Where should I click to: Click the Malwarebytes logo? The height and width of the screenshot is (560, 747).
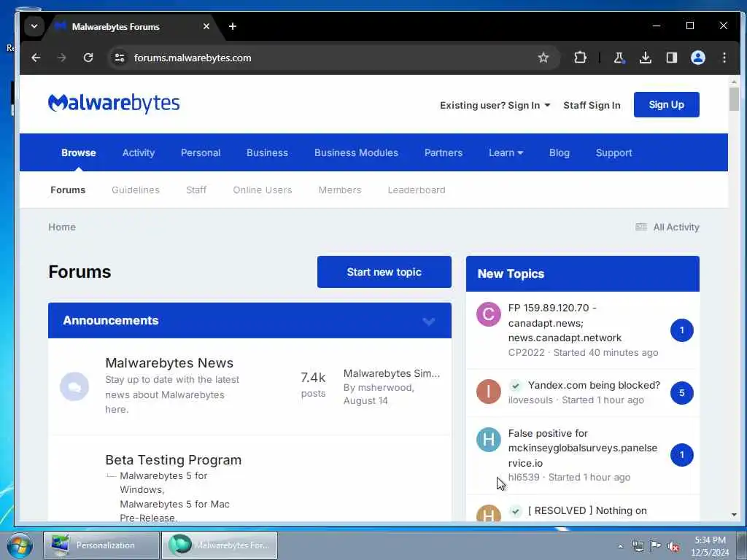coord(114,104)
